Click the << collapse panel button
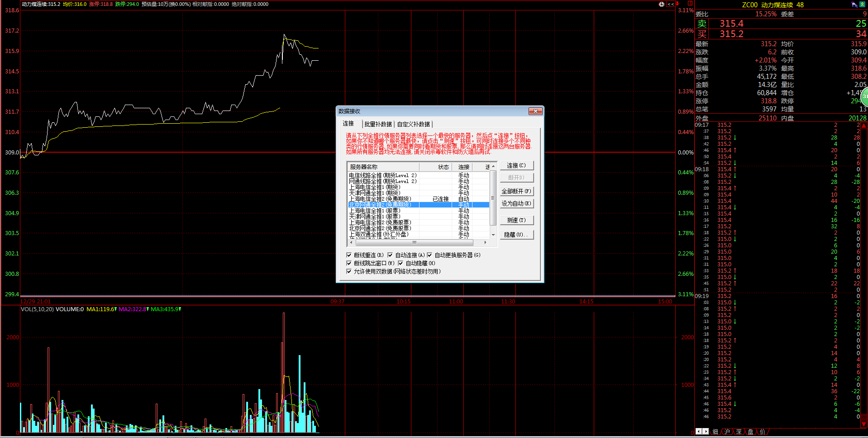Screen dimensions: 868x438 coord(671,4)
